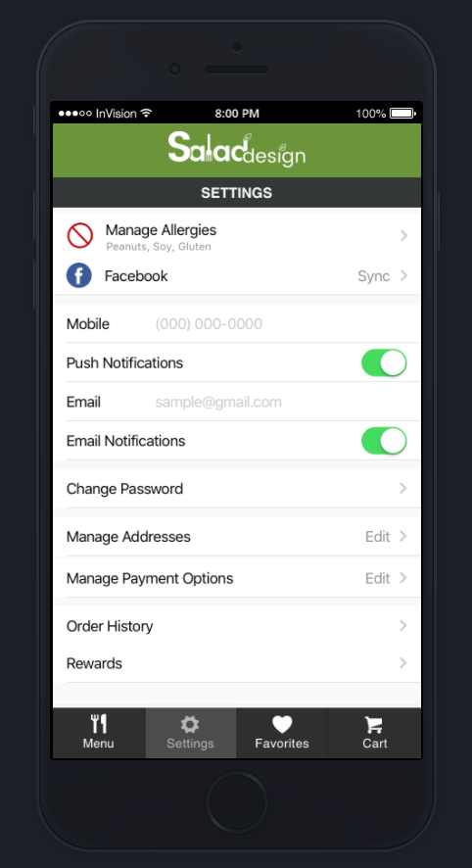The image size is (472, 868).
Task: Tap the Wi-Fi signal icon in status bar
Action: [146, 113]
